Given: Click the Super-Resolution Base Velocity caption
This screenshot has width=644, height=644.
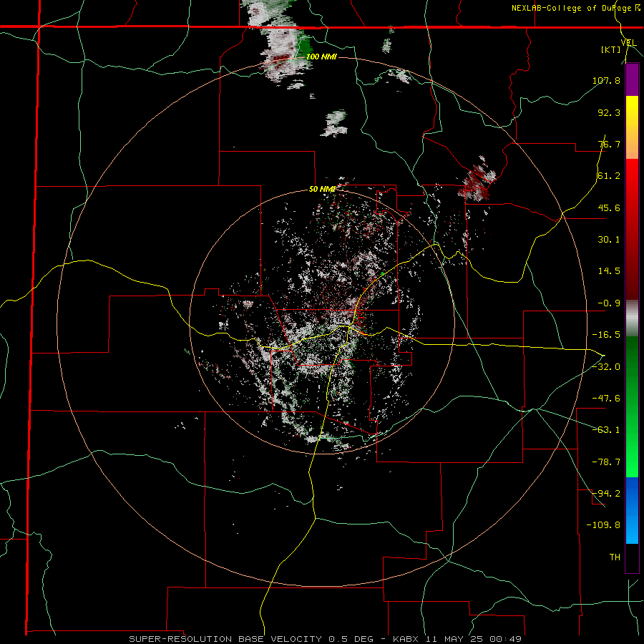Looking at the screenshot, I should pos(326,639).
